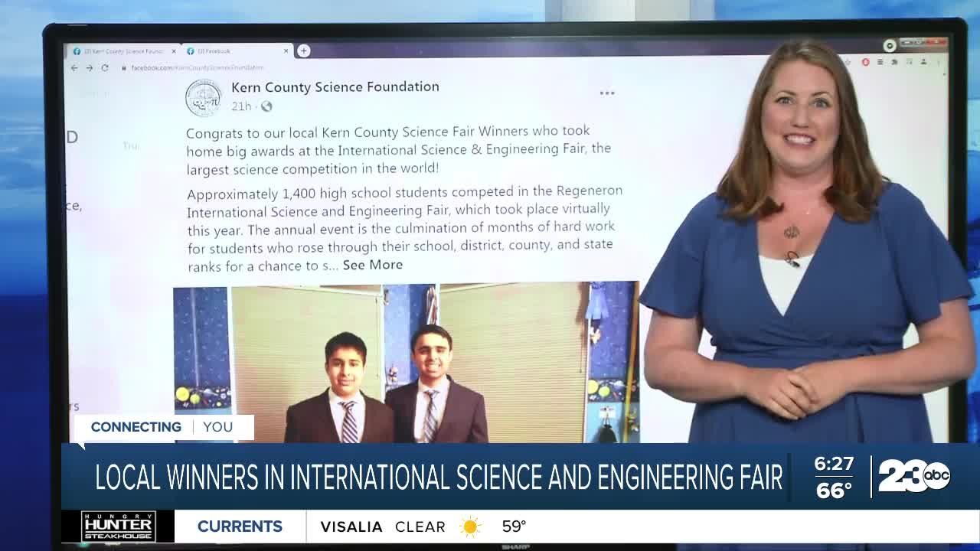The image size is (980, 551).
Task: Open the photo of two students in suits
Action: pos(406,363)
